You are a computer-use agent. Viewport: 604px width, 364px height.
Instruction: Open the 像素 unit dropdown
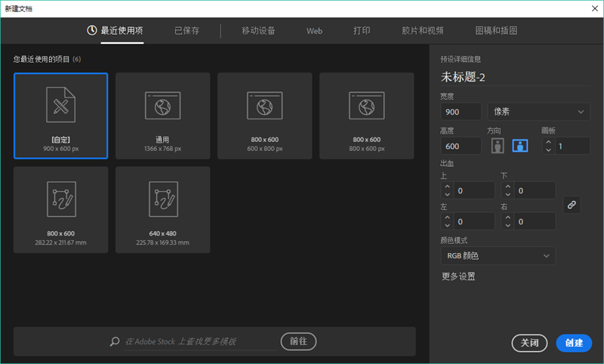538,112
